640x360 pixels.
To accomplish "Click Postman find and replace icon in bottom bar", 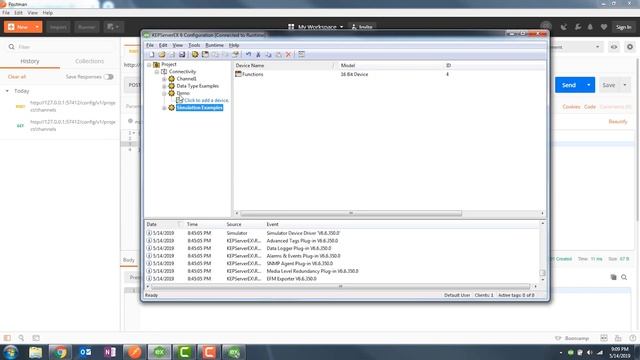I will 21,338.
